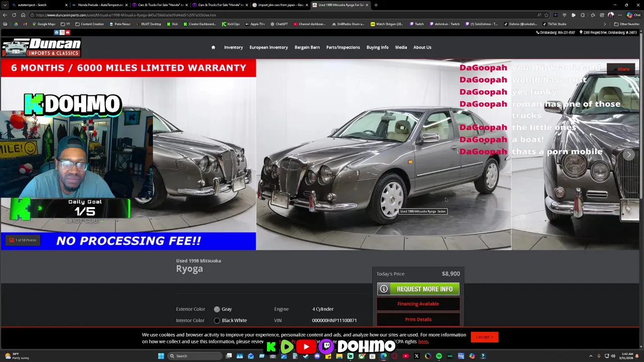Click the Facebook icon in site header
This screenshot has width=644, height=362.
point(57,33)
